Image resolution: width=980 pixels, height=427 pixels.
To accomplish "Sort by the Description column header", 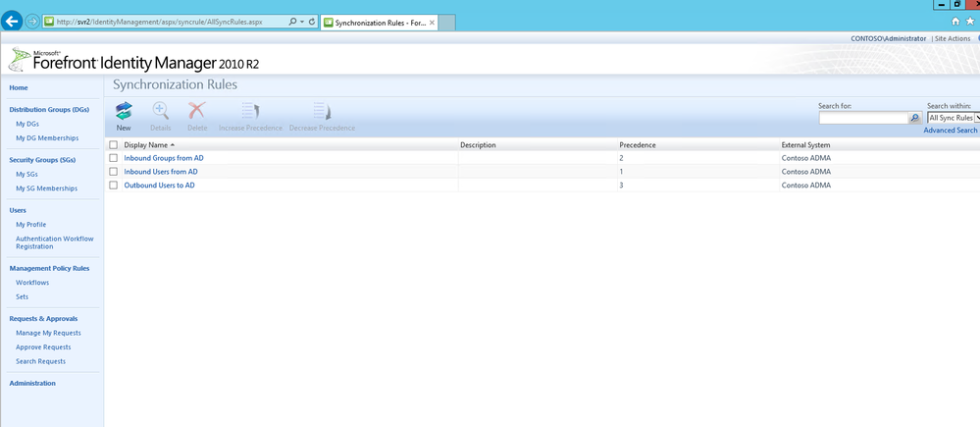I will click(478, 145).
